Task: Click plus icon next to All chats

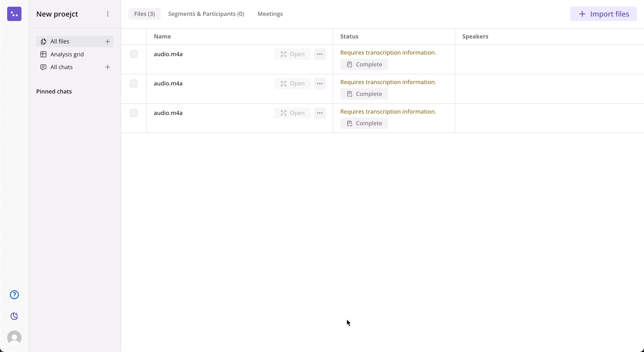Action: click(108, 67)
